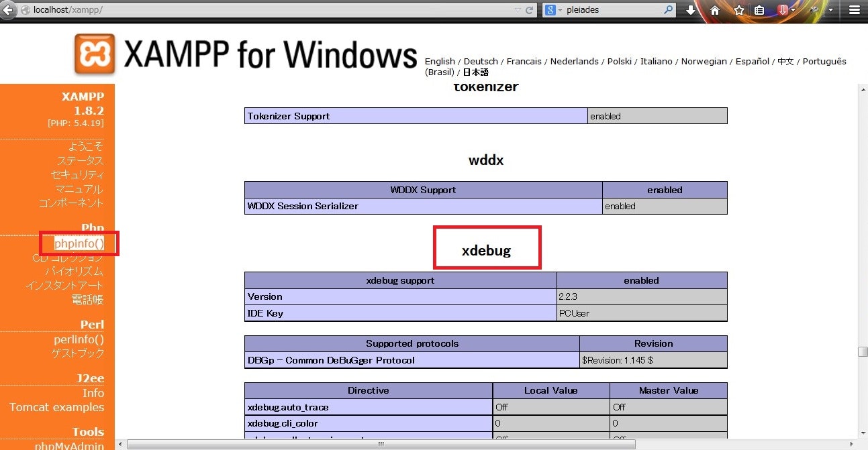868x450 pixels.
Task: Switch language to 中文
Action: (786, 61)
